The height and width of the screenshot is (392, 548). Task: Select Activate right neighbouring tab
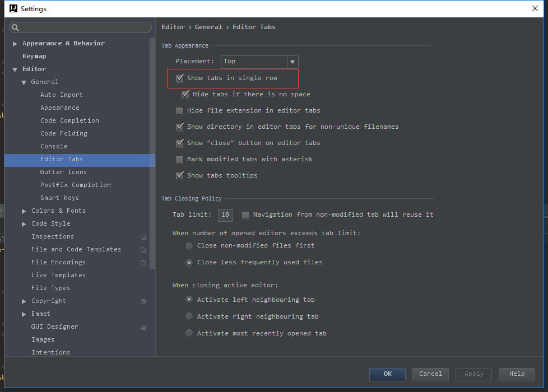[x=189, y=316]
